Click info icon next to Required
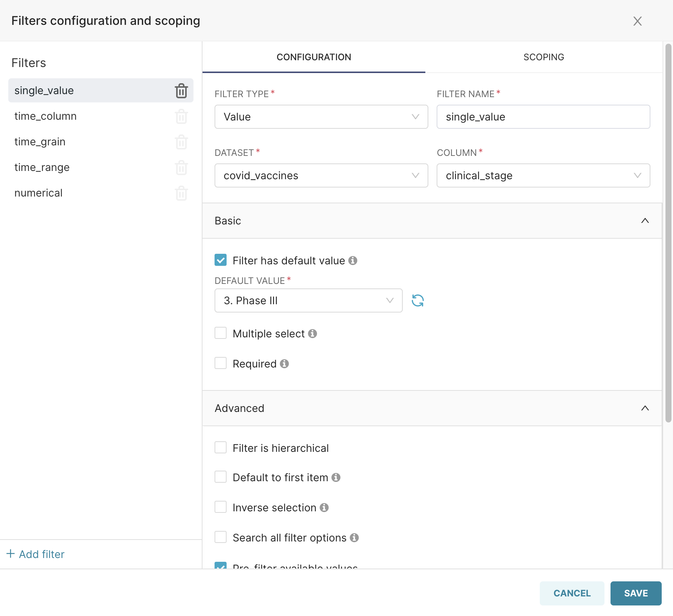The height and width of the screenshot is (616, 673). (285, 364)
